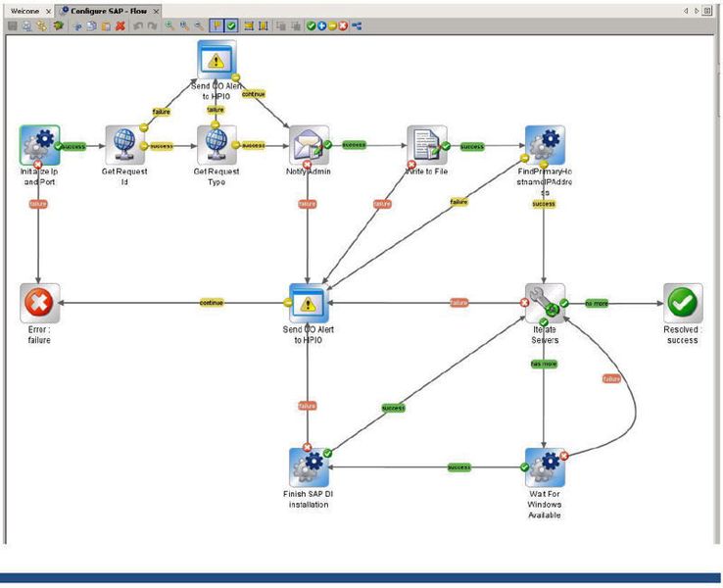Click the align vertically icon in the toolbar

(x=264, y=25)
